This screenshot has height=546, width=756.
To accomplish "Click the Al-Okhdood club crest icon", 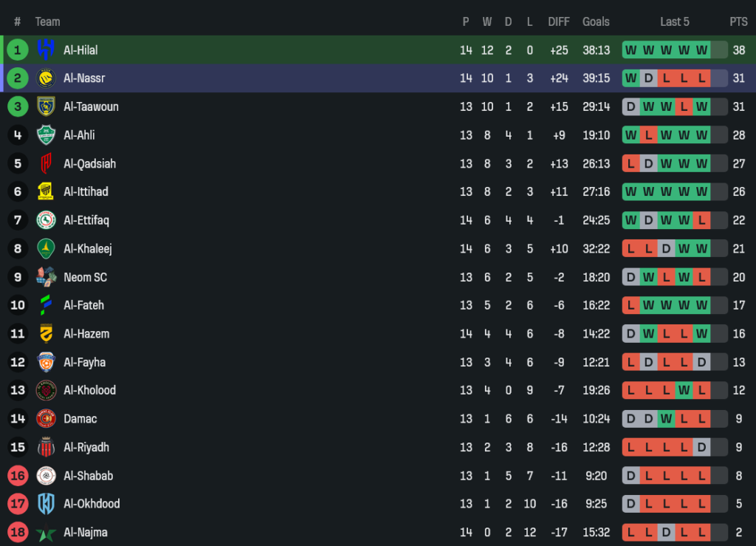I will click(46, 504).
